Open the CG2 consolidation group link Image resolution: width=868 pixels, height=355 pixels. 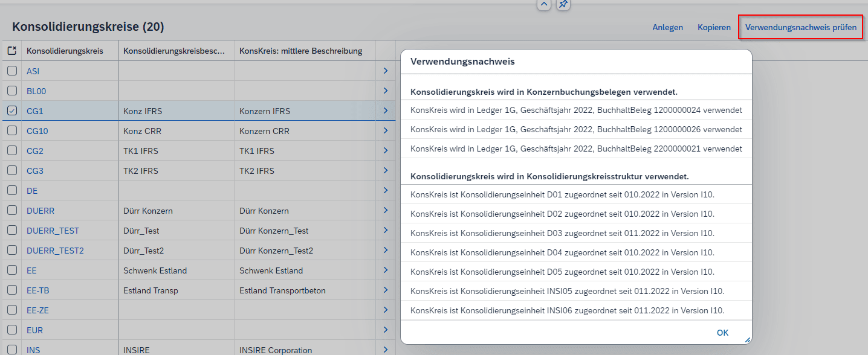point(35,151)
